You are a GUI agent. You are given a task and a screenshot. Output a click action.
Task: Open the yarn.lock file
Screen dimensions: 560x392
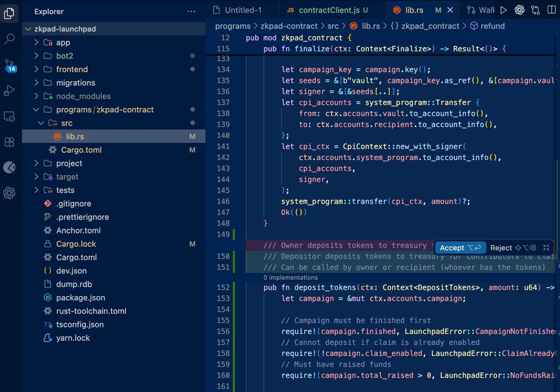(114, 338)
